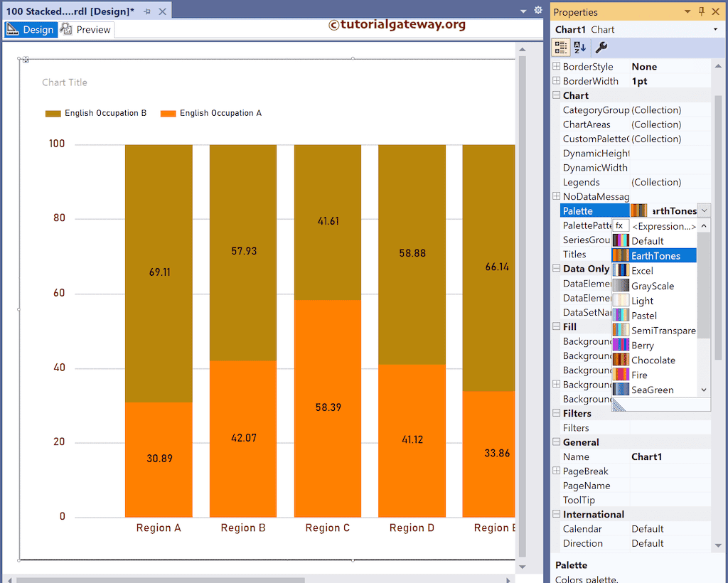Open the Chart1 object selector dropdown
The image size is (728, 583).
click(x=715, y=30)
